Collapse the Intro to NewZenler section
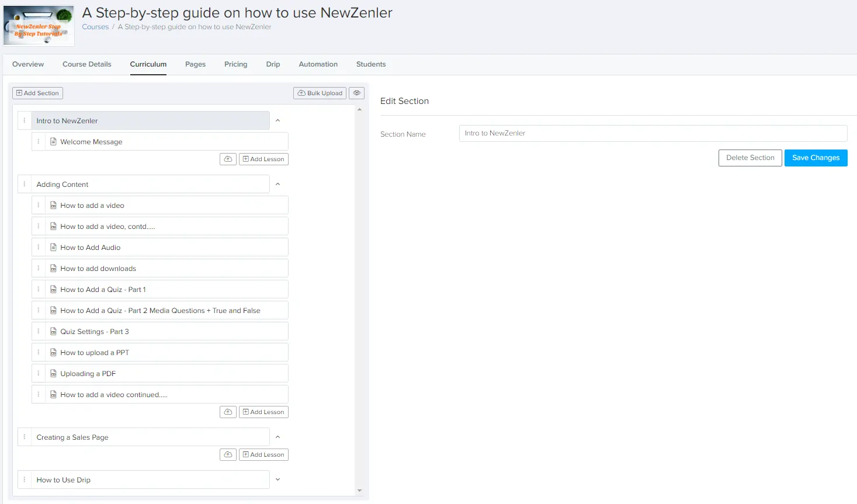The image size is (857, 504). pyautogui.click(x=277, y=121)
